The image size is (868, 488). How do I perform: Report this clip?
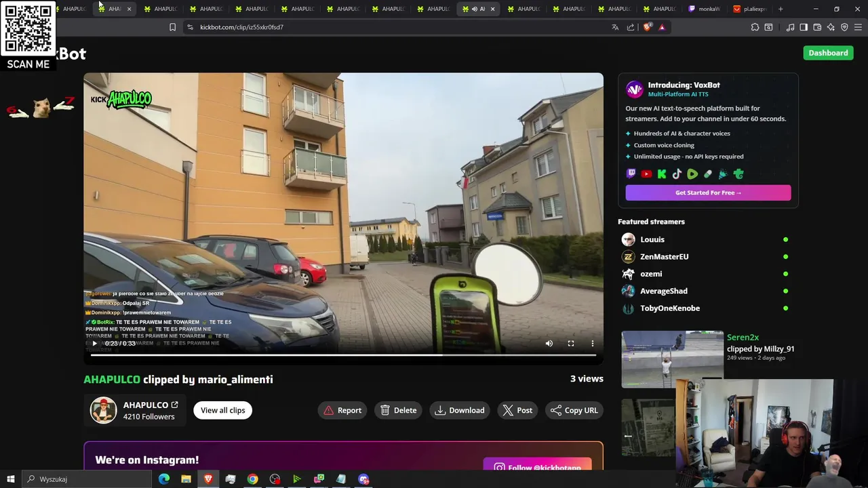tap(342, 410)
